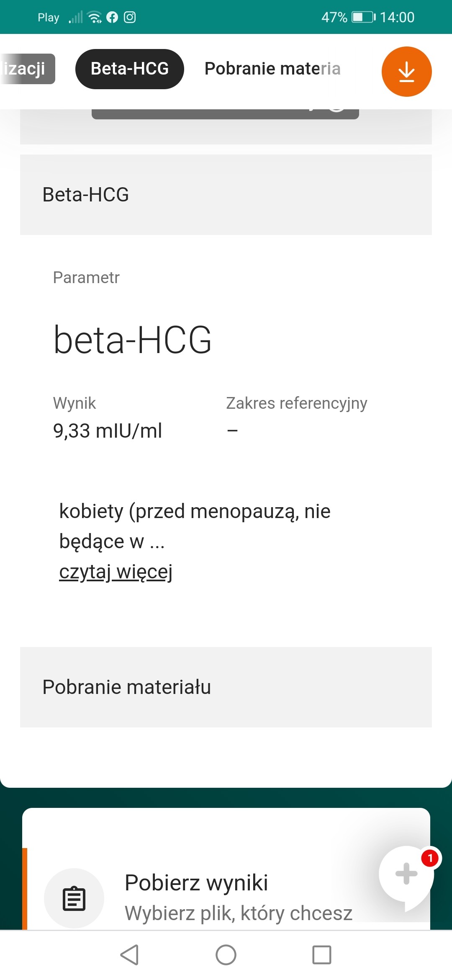The image size is (452, 980).
Task: Tap the orange download button
Action: (x=406, y=72)
